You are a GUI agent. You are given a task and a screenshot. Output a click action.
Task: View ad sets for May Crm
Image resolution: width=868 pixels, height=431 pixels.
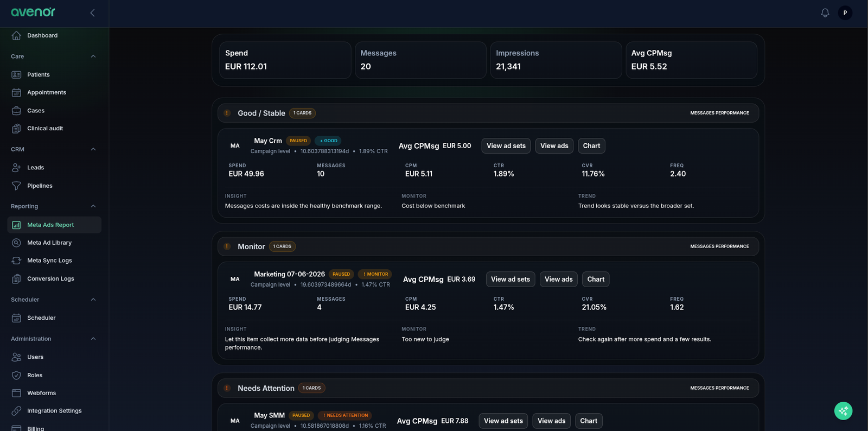(506, 145)
